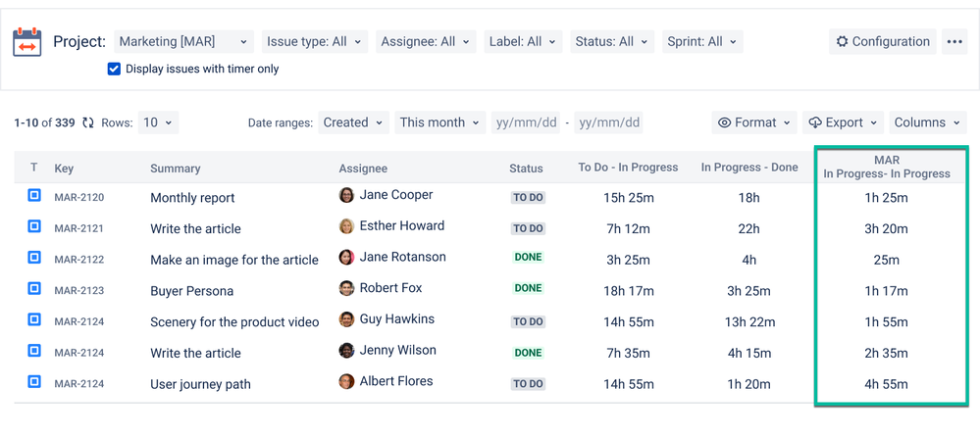Viewport: 980px width, 438px height.
Task: Click the refresh icon next to 339
Action: coord(88,122)
